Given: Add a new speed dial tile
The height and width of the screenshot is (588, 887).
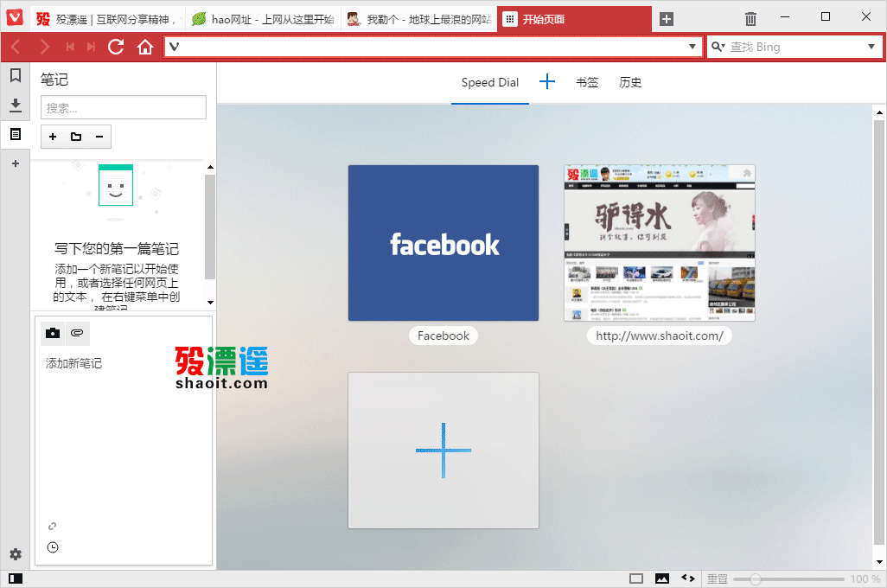Looking at the screenshot, I should (443, 451).
